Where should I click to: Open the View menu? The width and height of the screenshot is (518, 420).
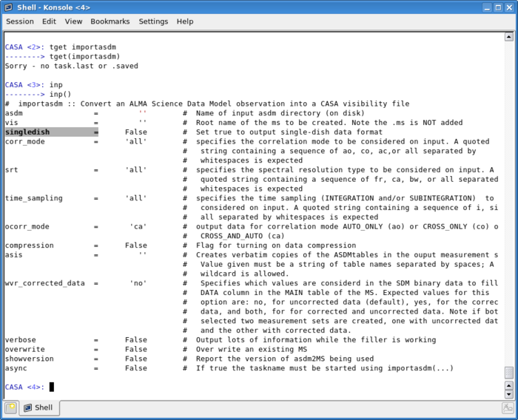73,21
